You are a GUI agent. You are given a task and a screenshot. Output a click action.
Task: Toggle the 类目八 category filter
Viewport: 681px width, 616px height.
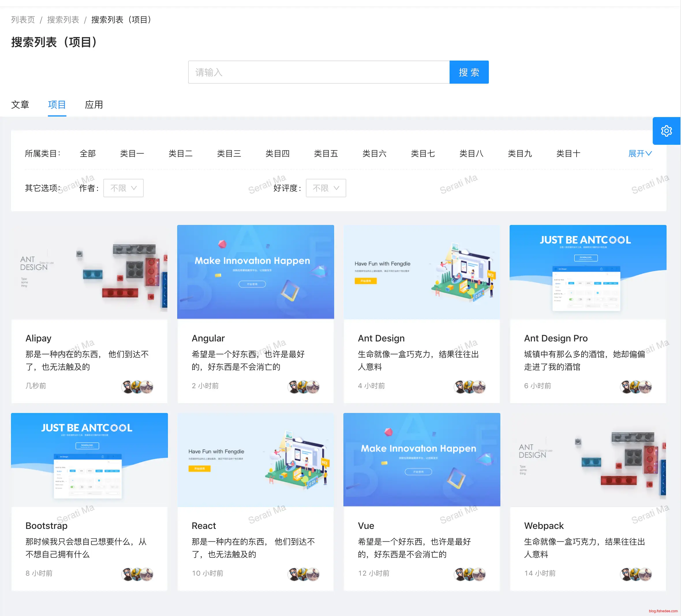[471, 154]
